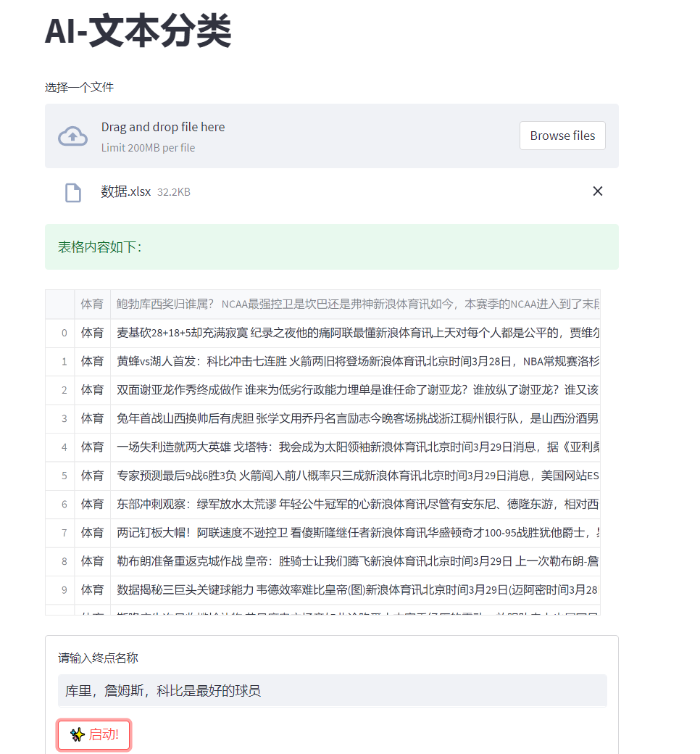Click the cell starting 数据揭秘三巨头
The height and width of the screenshot is (754, 700).
pos(355,590)
